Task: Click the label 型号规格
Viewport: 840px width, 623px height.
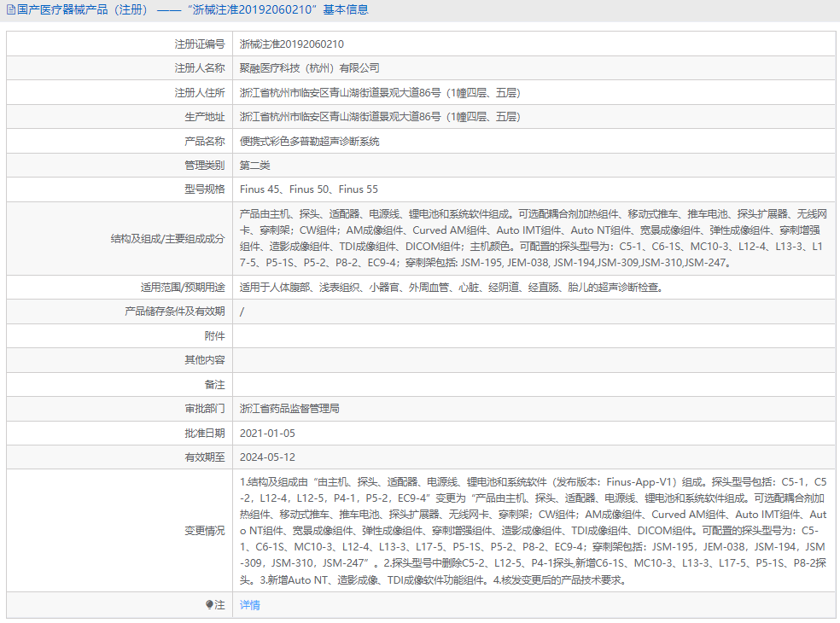Action: pos(205,189)
